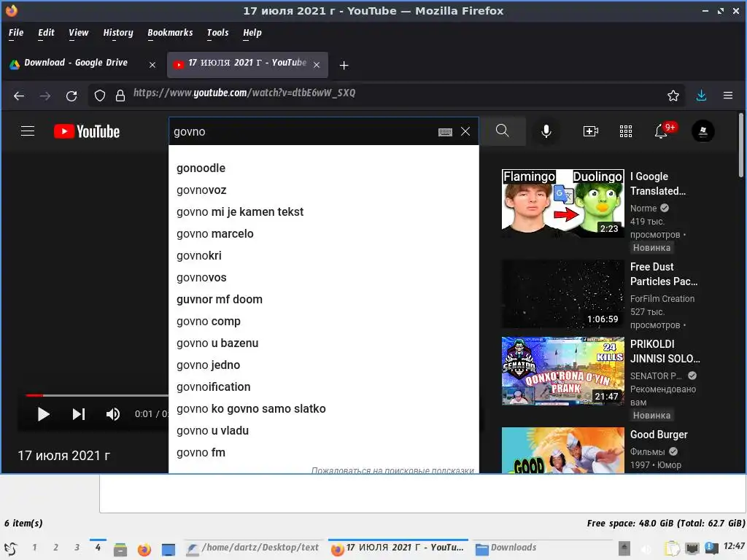Open the File menu

click(x=16, y=33)
